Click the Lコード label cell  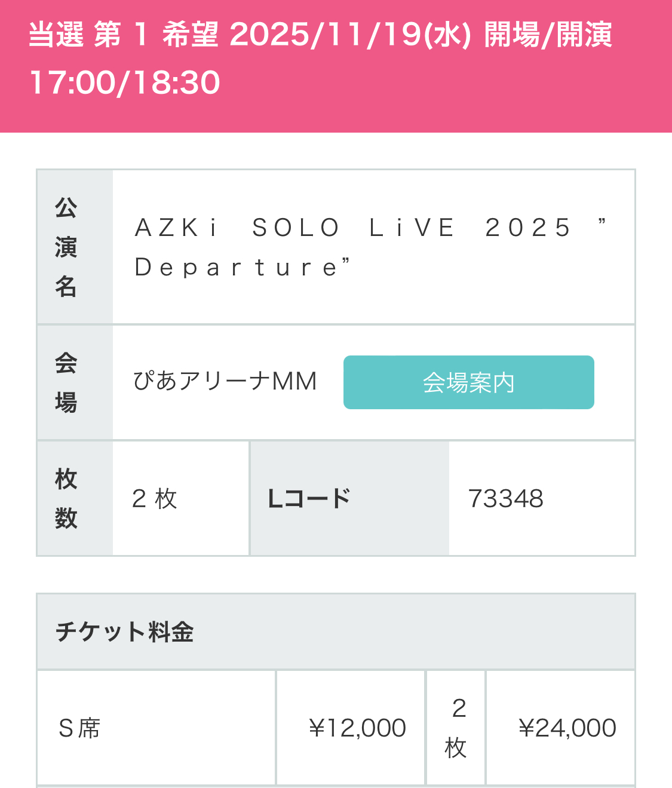309,498
